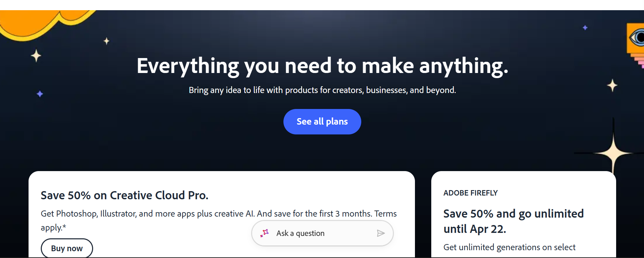Hit the send arrow in the question box
The image size is (644, 258).
[x=381, y=233]
